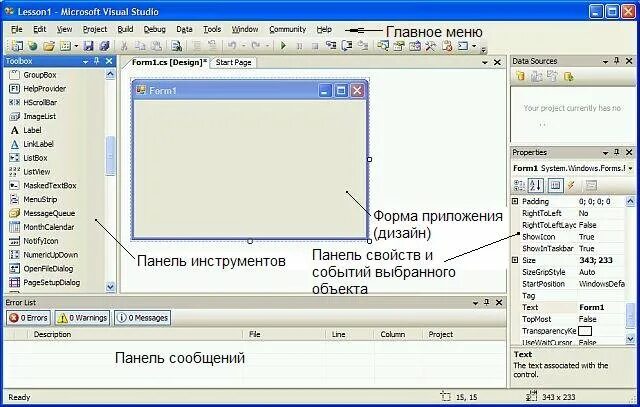Expand the Size property
Screen dimensions: 640x407
[x=515, y=260]
